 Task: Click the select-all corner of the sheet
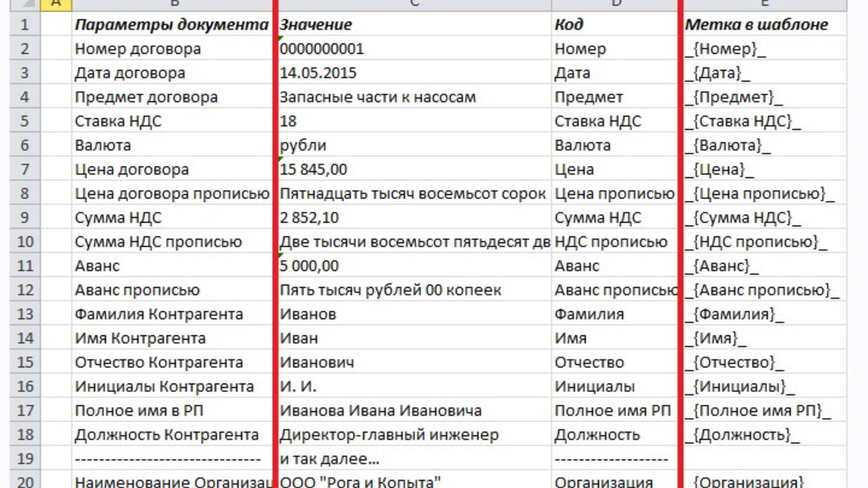pos(24,4)
